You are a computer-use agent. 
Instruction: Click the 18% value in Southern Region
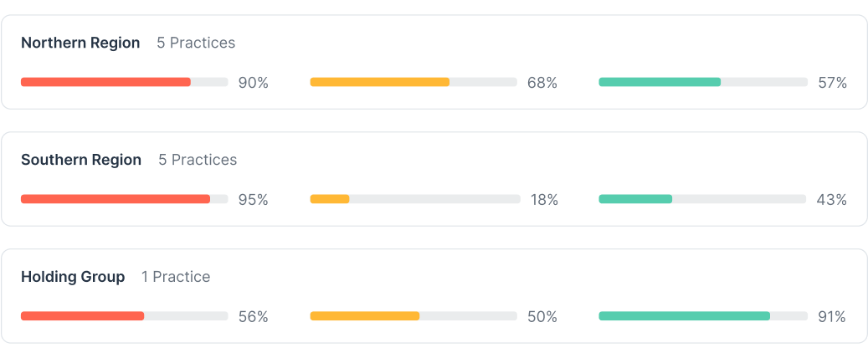pyautogui.click(x=544, y=200)
